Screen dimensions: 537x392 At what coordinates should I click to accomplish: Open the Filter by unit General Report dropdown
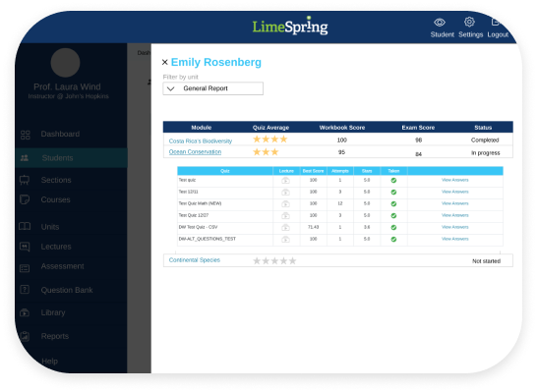pos(213,88)
